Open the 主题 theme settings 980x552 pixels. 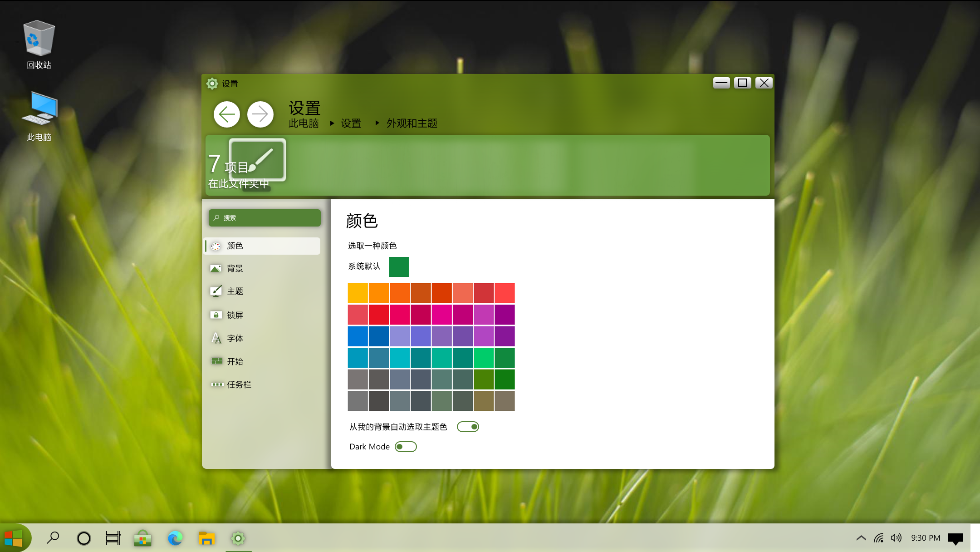coord(235,291)
